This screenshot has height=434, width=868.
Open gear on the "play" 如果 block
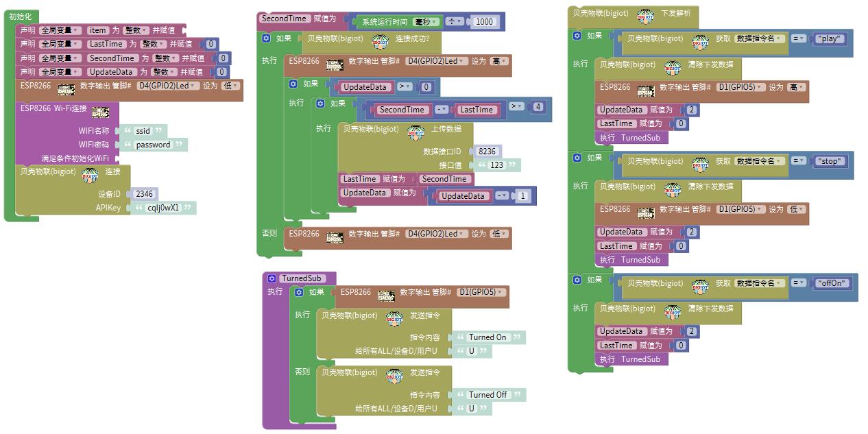point(577,36)
